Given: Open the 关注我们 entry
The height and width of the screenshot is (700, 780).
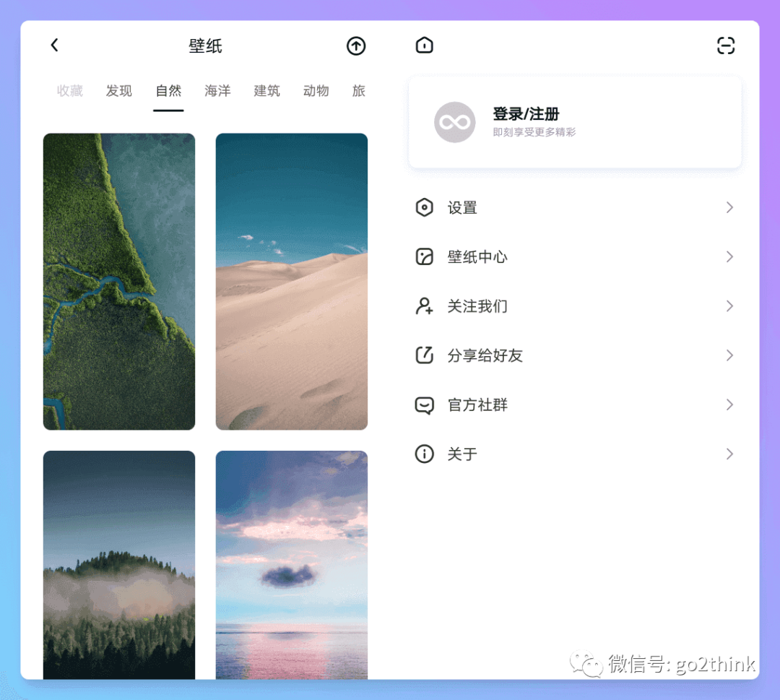Looking at the screenshot, I should click(575, 306).
